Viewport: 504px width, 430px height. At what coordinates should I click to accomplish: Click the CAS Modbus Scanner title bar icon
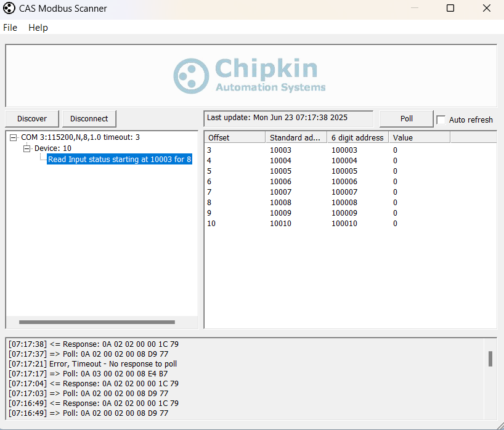tap(9, 9)
